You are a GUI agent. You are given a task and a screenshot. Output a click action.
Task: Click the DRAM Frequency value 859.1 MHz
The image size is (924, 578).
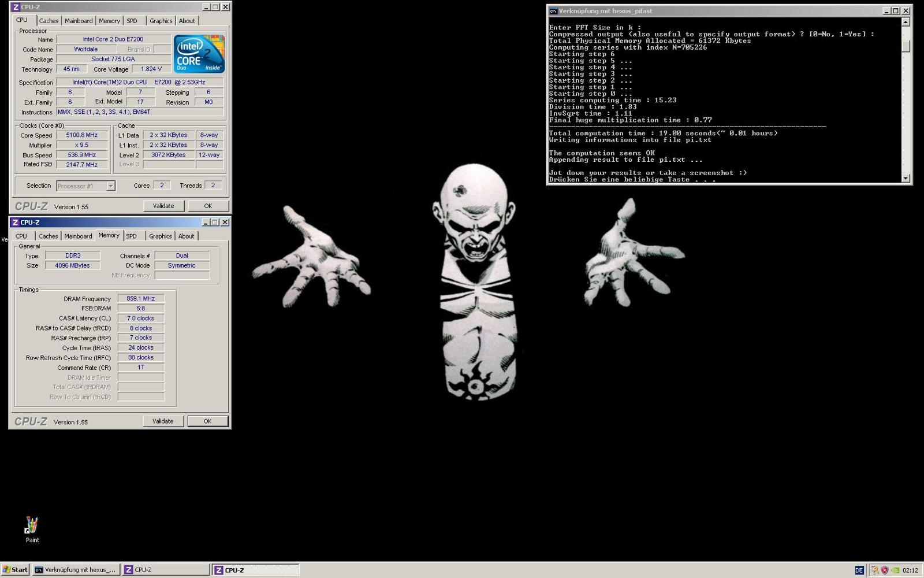coord(141,299)
